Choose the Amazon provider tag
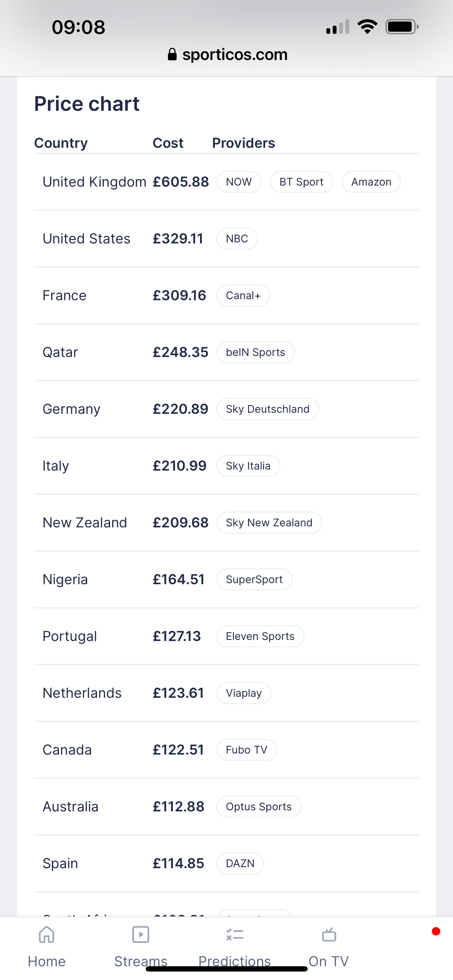The image size is (453, 980). 371,182
